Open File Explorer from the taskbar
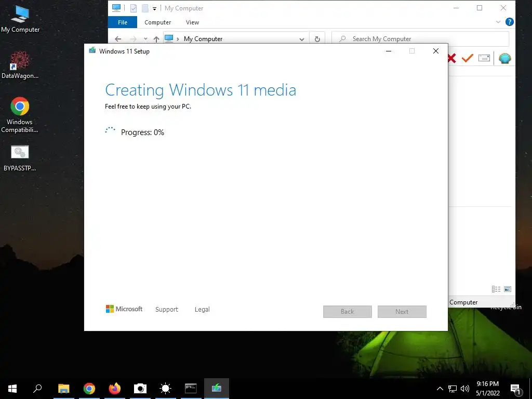532x399 pixels. [x=63, y=389]
